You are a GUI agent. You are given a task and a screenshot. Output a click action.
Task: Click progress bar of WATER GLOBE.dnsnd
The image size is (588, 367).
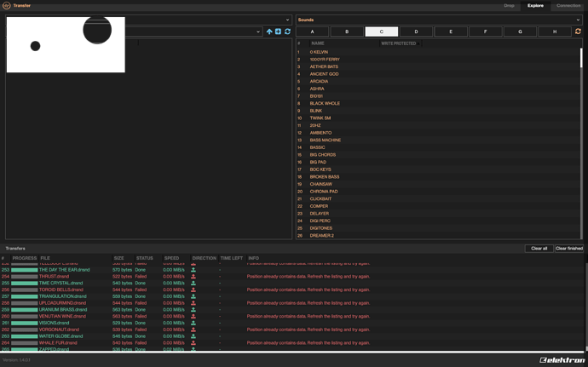point(25,336)
